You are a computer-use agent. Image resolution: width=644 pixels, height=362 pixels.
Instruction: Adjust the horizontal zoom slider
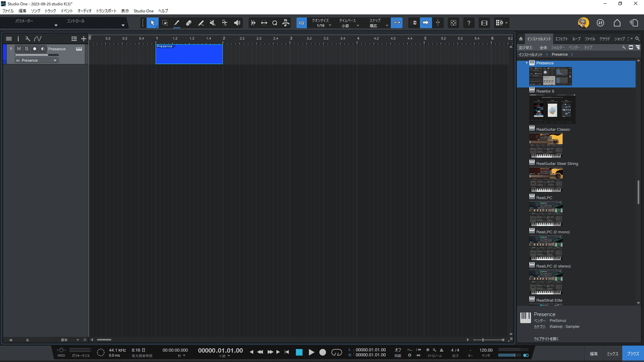click(488, 339)
